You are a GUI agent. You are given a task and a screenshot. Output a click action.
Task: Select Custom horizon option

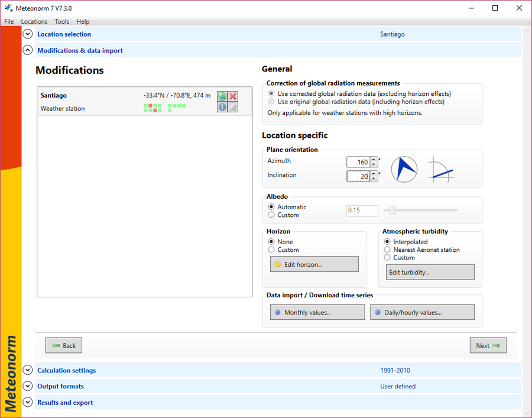pos(271,249)
